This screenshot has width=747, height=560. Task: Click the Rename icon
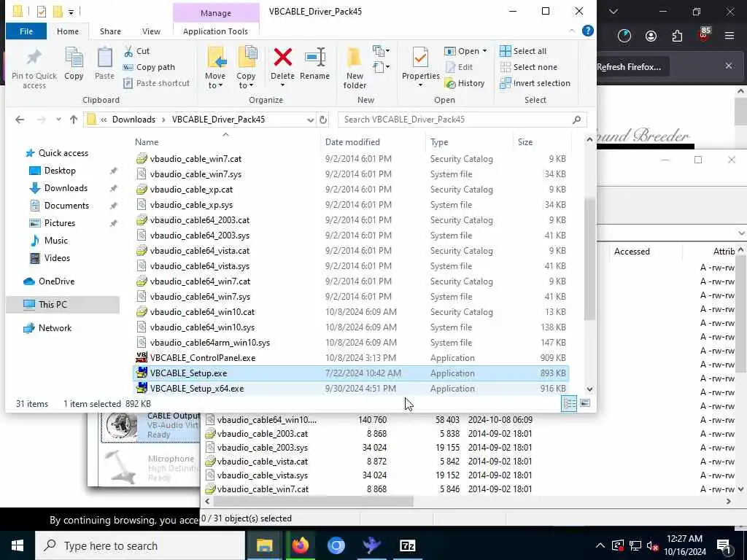coord(315,58)
